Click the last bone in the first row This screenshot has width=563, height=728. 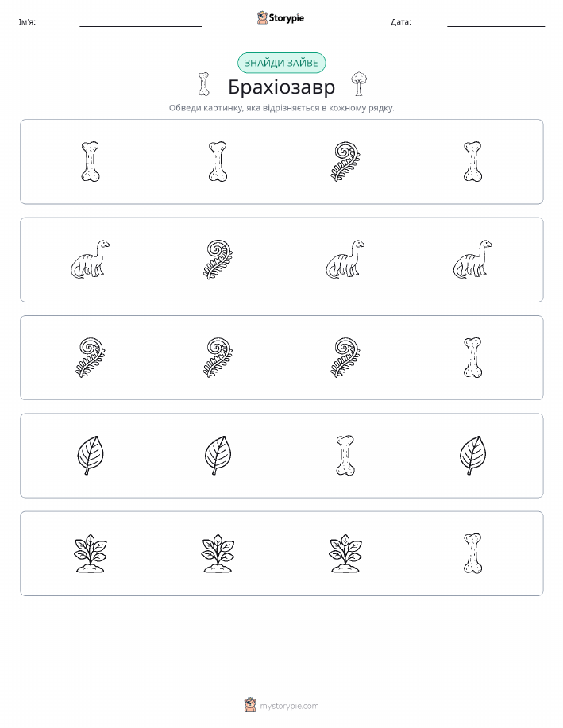pyautogui.click(x=473, y=162)
